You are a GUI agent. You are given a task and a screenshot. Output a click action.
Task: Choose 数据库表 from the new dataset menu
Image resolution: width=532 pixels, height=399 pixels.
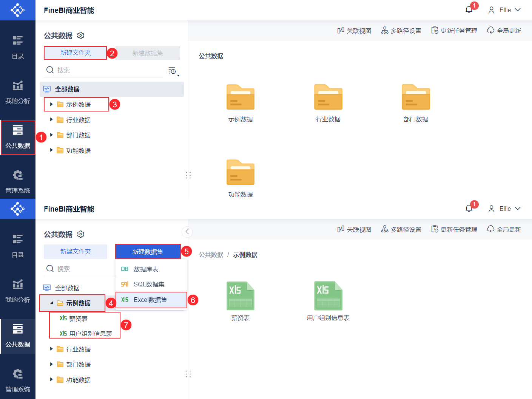coord(151,269)
